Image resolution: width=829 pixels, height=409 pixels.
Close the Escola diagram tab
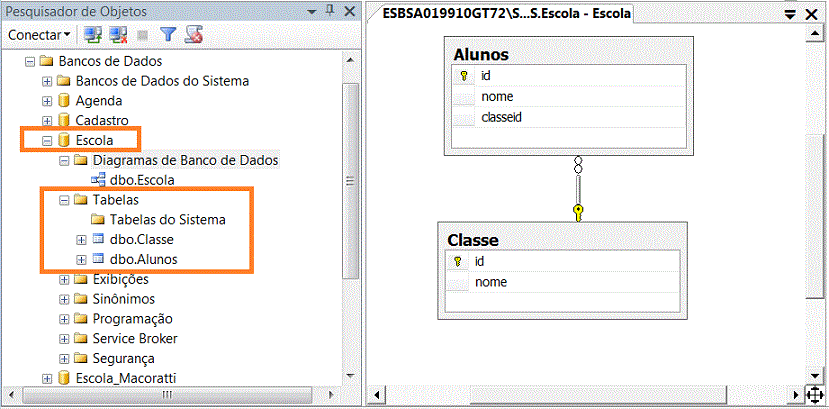click(x=811, y=14)
